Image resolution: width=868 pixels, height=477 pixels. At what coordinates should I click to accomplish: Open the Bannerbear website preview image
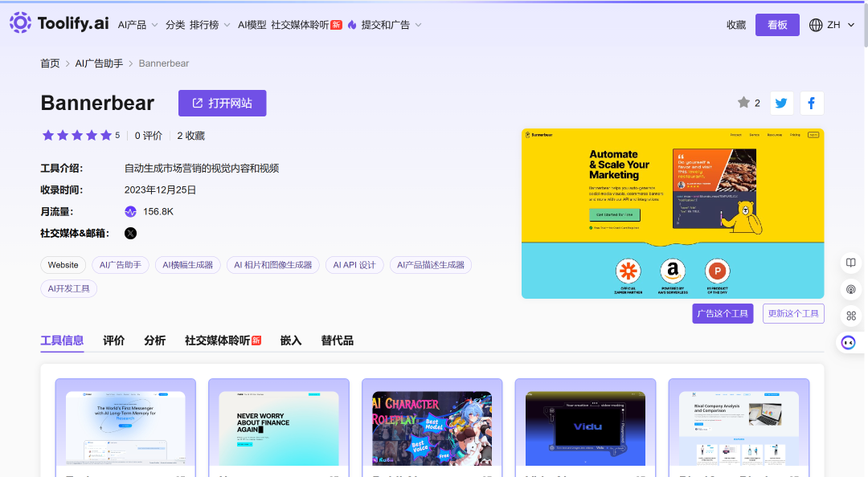[x=673, y=214]
